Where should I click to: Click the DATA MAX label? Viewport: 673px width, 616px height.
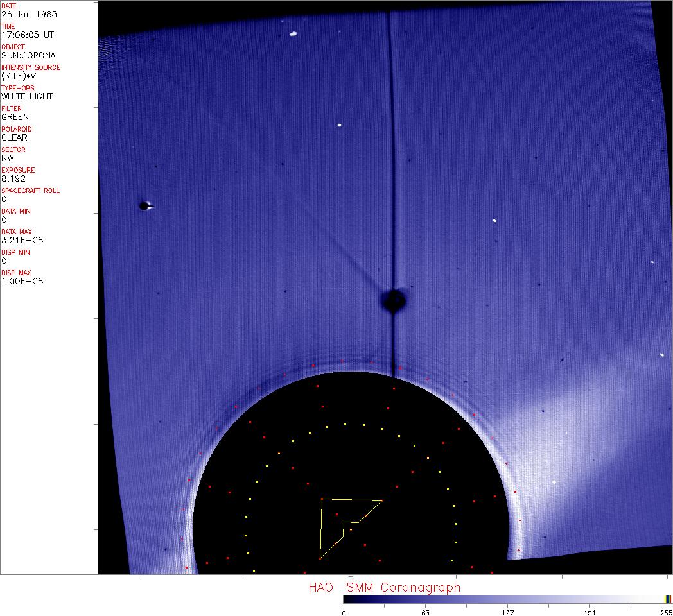tap(16, 232)
